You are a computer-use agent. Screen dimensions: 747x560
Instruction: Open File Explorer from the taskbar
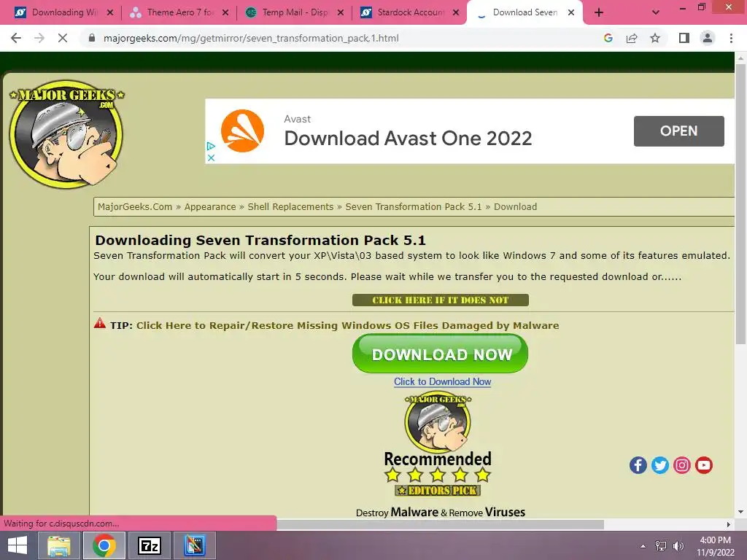[58, 545]
